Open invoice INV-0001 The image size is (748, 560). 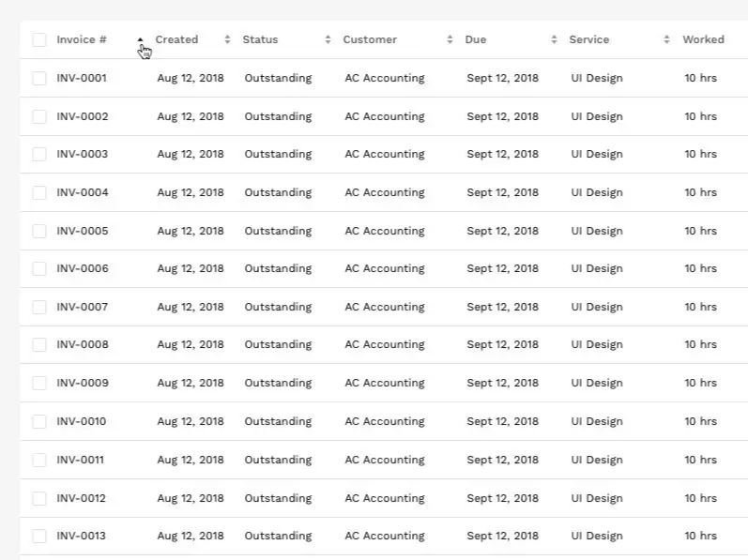tap(82, 78)
